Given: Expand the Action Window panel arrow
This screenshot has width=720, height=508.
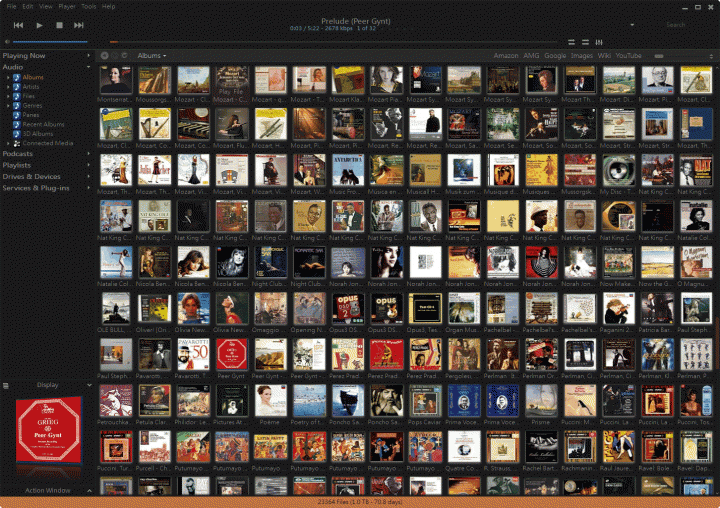Looking at the screenshot, I should [x=89, y=491].
